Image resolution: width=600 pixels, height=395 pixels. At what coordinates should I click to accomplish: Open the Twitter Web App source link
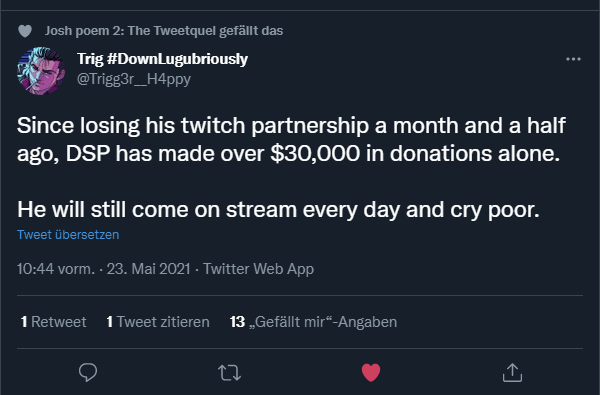[258, 269]
